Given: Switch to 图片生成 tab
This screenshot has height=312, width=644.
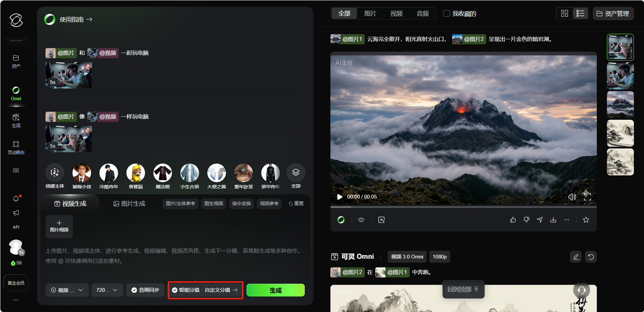Looking at the screenshot, I should 129,204.
